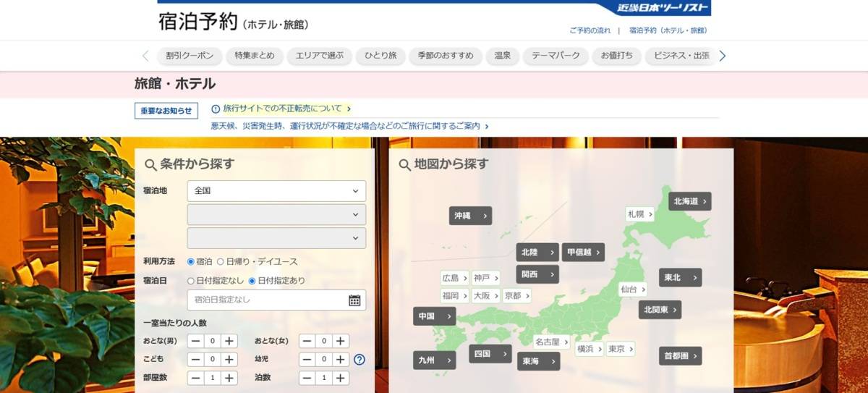Read 旅行サイトでの不正転売について notice
This screenshot has width=868, height=393.
[x=281, y=109]
